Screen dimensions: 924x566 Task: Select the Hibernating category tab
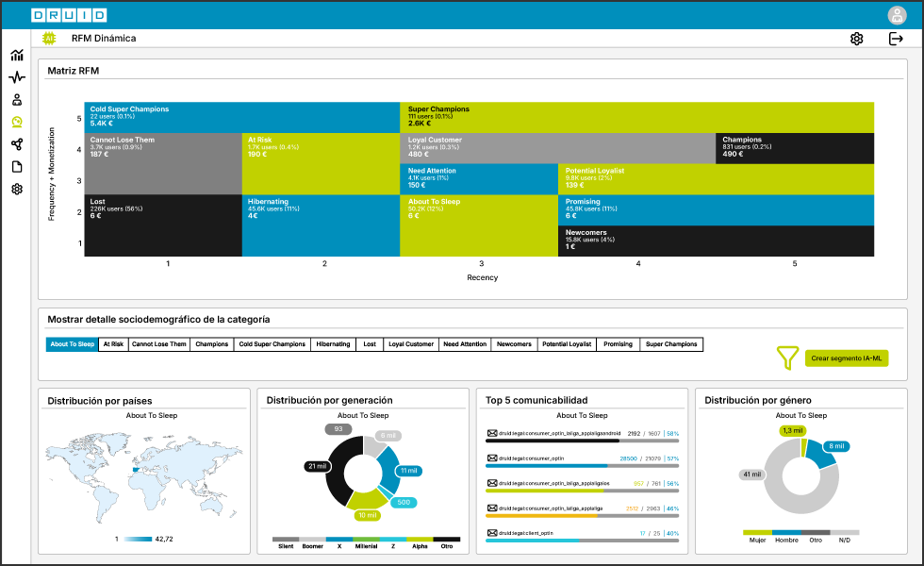pos(333,344)
